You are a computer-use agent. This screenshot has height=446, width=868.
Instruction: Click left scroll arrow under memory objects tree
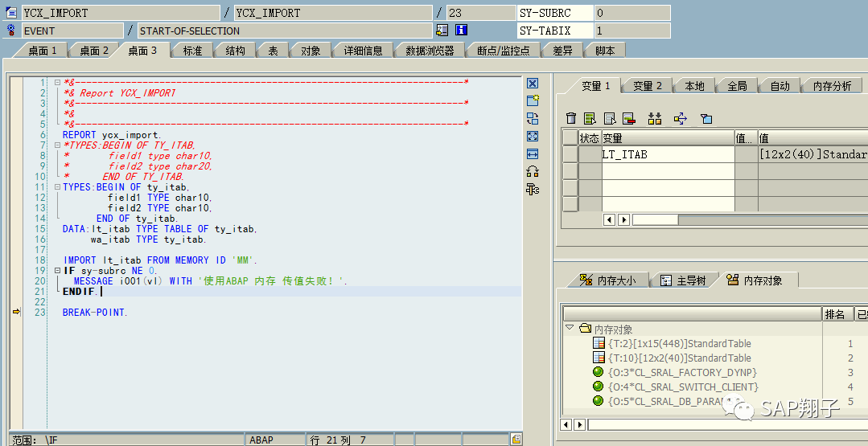566,424
